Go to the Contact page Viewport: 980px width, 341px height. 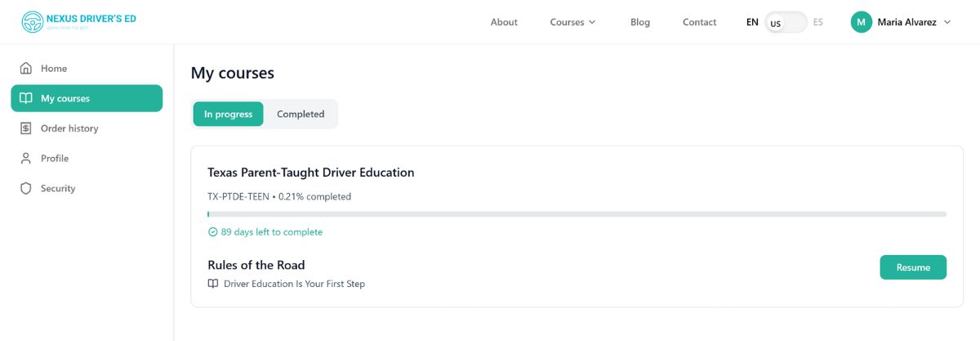pos(699,22)
